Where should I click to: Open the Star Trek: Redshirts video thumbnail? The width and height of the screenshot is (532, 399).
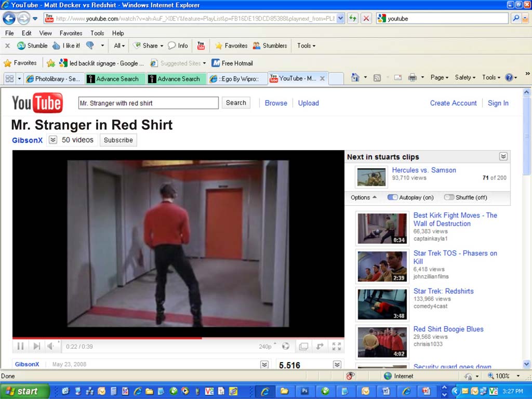(x=382, y=304)
